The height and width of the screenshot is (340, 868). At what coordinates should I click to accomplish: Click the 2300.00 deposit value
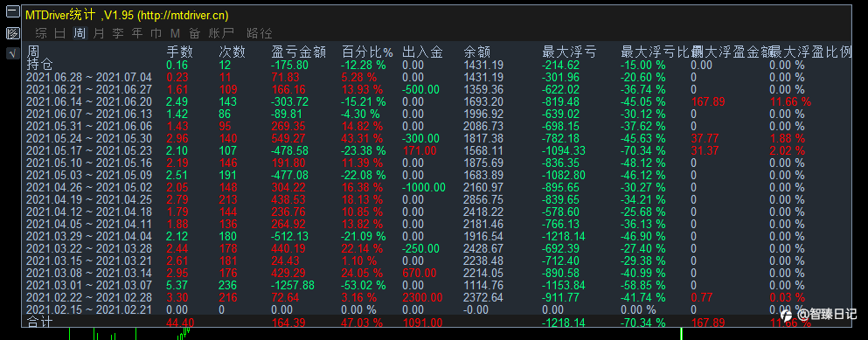coord(422,296)
